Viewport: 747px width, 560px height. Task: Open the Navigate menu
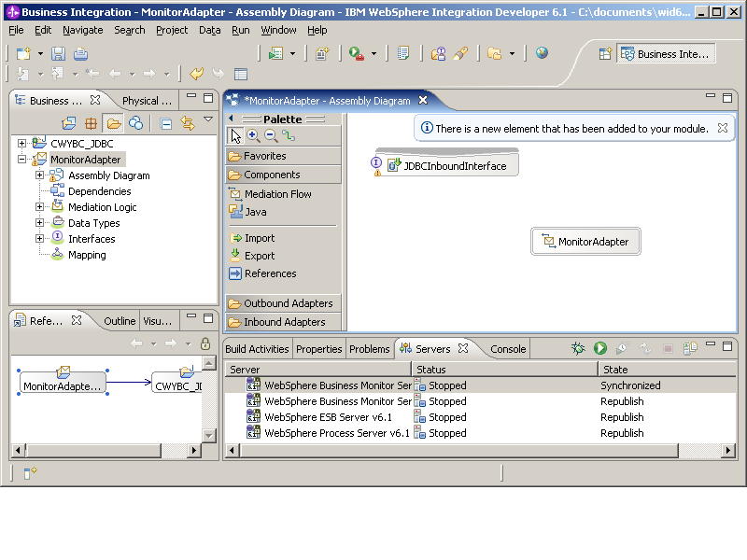point(83,30)
